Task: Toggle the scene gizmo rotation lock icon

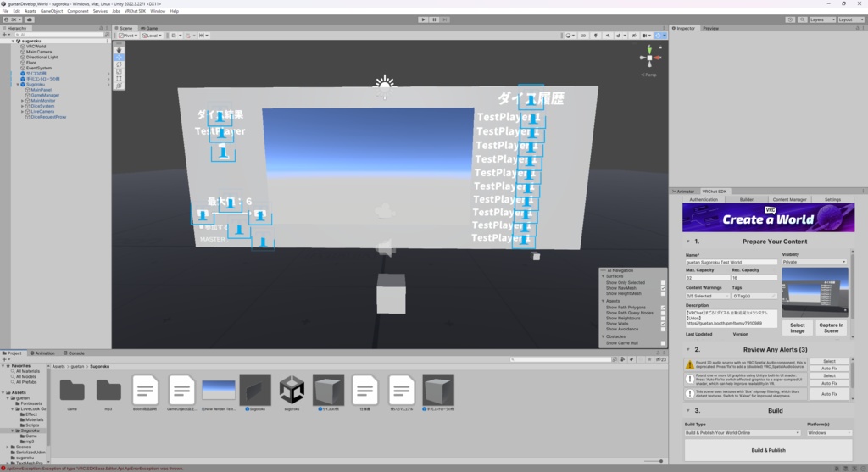Action: pos(660,47)
